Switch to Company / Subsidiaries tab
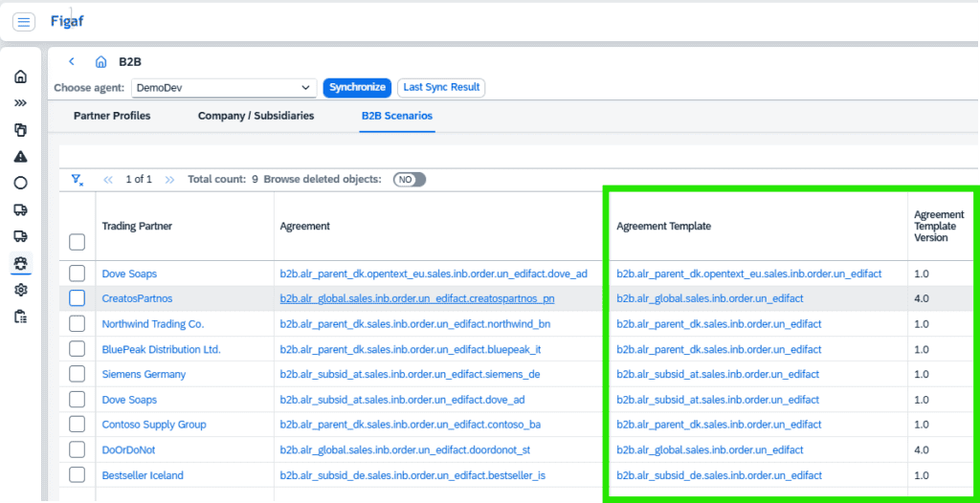Viewport: 980px width, 503px height. tap(256, 116)
